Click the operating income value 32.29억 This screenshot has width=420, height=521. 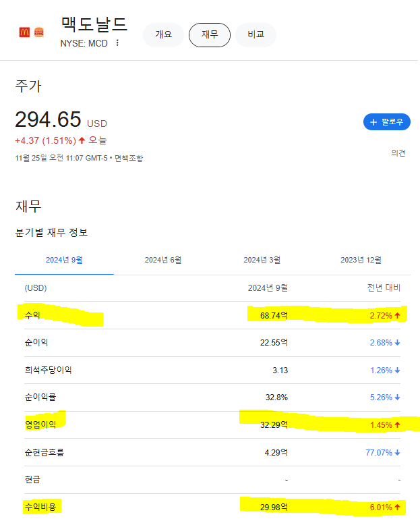(274, 425)
